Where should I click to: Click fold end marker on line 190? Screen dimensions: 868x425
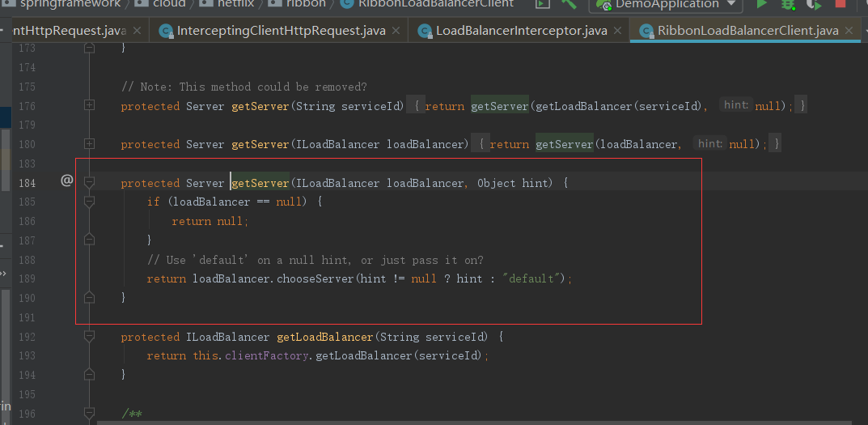pyautogui.click(x=89, y=298)
